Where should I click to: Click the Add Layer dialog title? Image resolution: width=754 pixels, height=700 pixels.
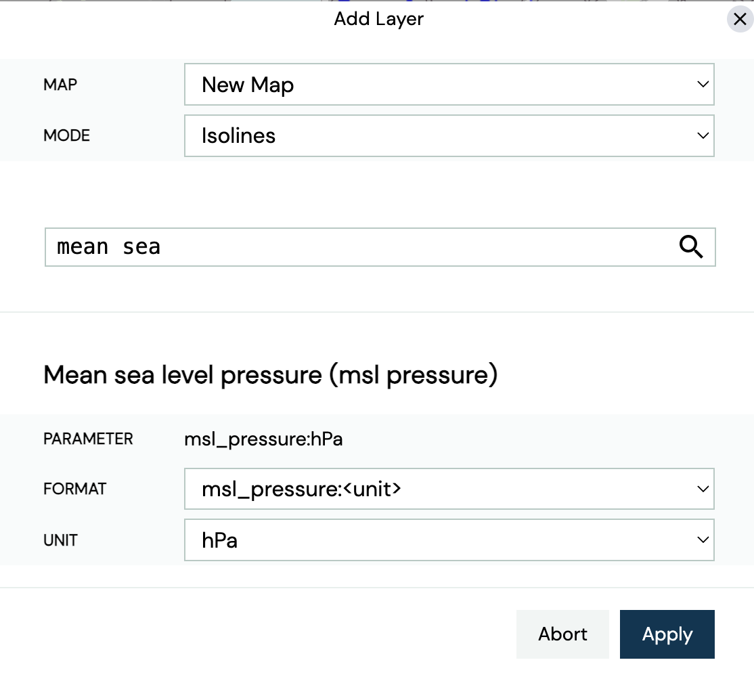point(379,19)
